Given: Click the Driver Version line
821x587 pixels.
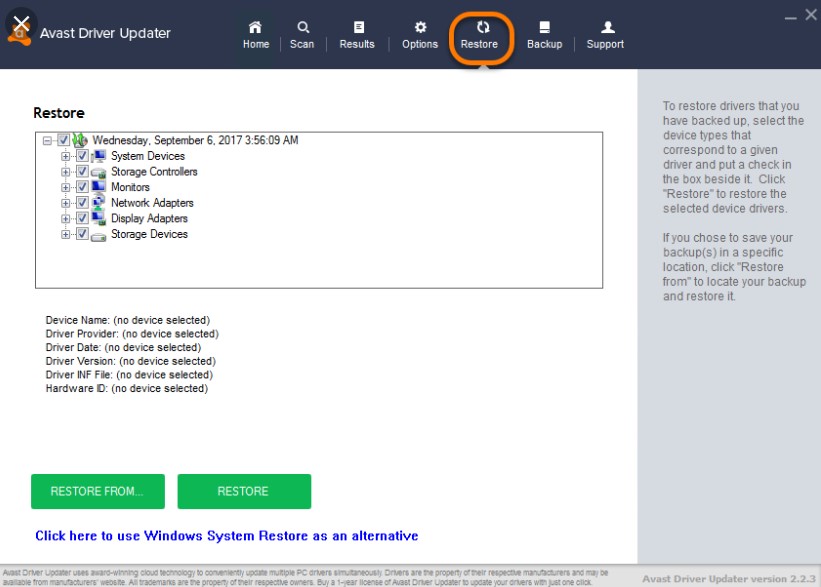Looking at the screenshot, I should tap(130, 361).
